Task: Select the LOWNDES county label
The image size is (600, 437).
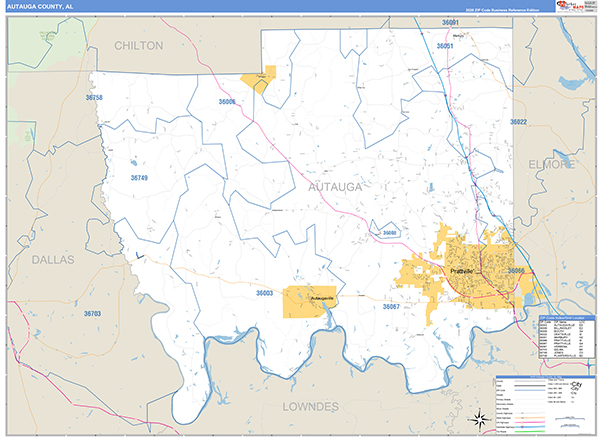Action: tap(311, 406)
